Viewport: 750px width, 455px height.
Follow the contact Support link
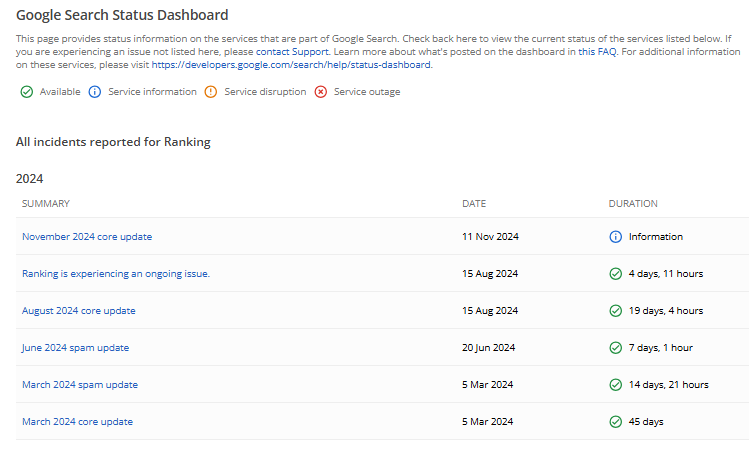pyautogui.click(x=292, y=52)
